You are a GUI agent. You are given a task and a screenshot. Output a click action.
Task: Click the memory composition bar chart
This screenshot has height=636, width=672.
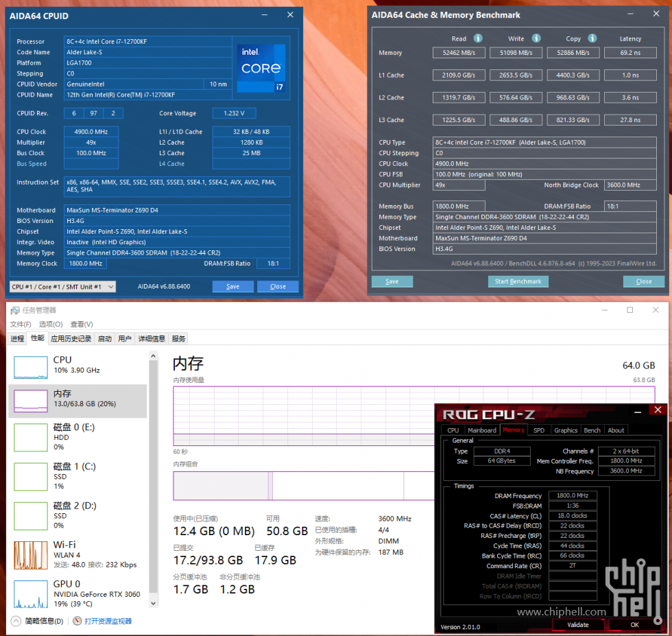coord(304,486)
